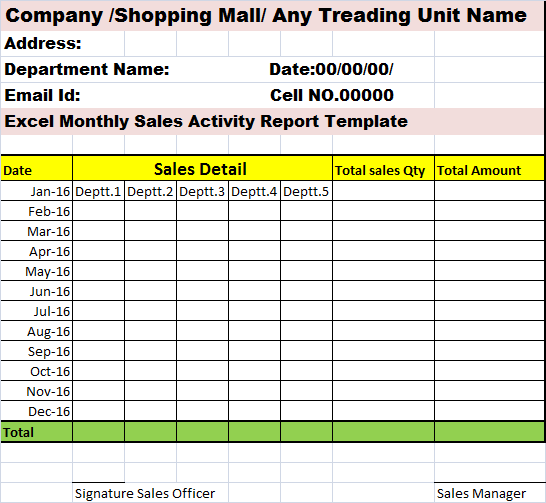
Task: Select the Deptt.1 cell
Action: [x=99, y=191]
